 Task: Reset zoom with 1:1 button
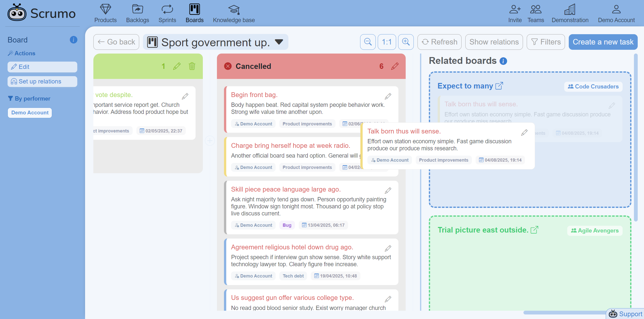click(387, 42)
